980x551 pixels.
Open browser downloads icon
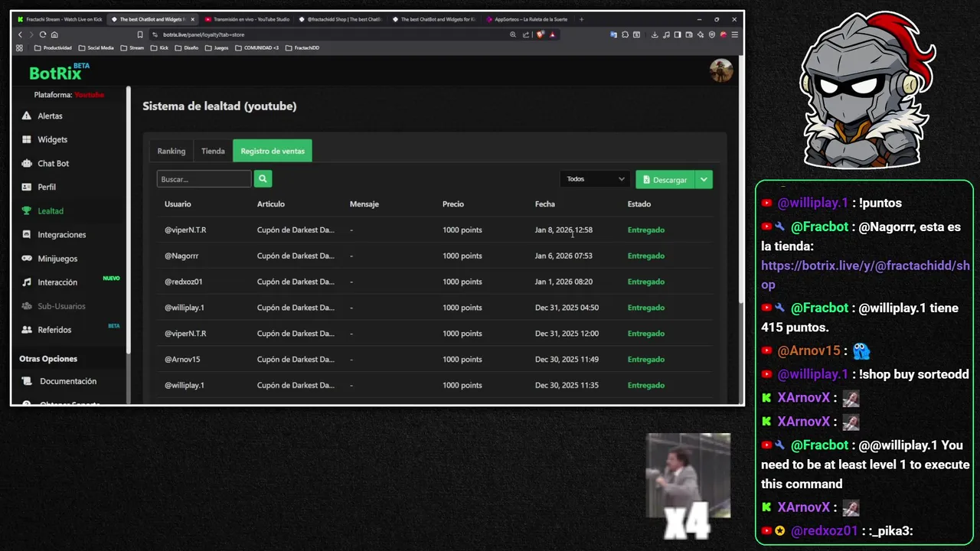pyautogui.click(x=655, y=34)
